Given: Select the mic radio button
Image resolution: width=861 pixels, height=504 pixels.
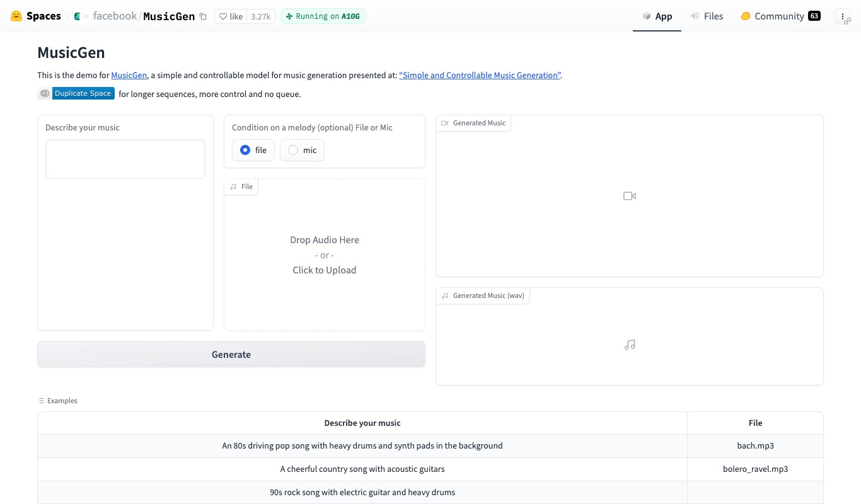Looking at the screenshot, I should (x=293, y=151).
